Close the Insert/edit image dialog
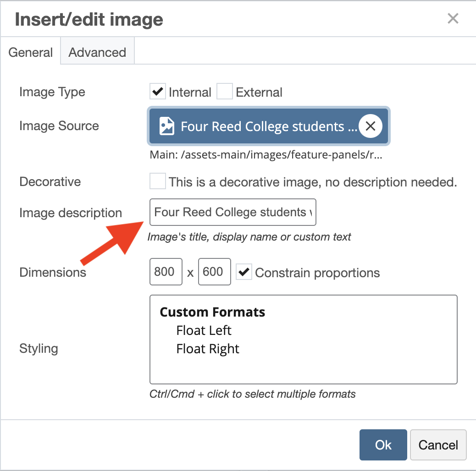This screenshot has width=476, height=471. coord(453,19)
